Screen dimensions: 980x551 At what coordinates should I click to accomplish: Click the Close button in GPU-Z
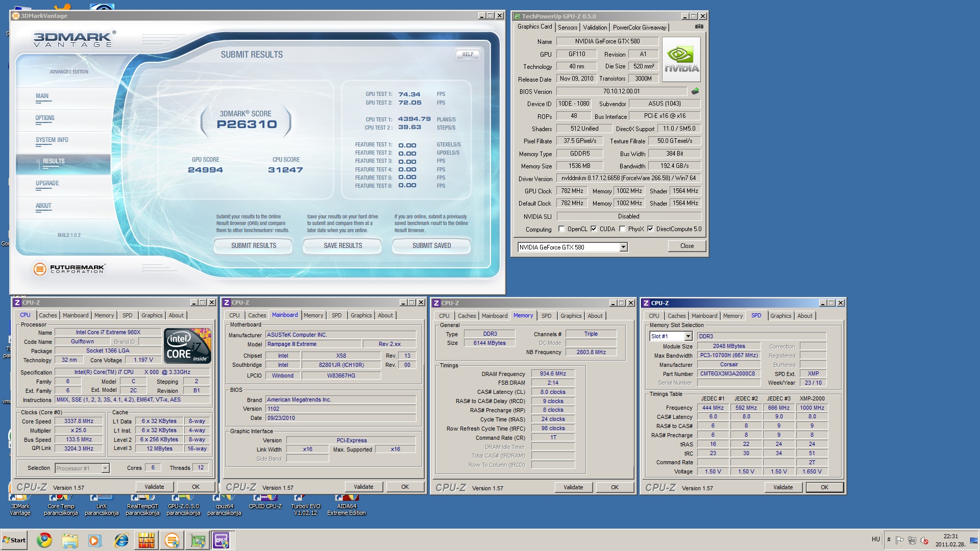click(x=687, y=246)
